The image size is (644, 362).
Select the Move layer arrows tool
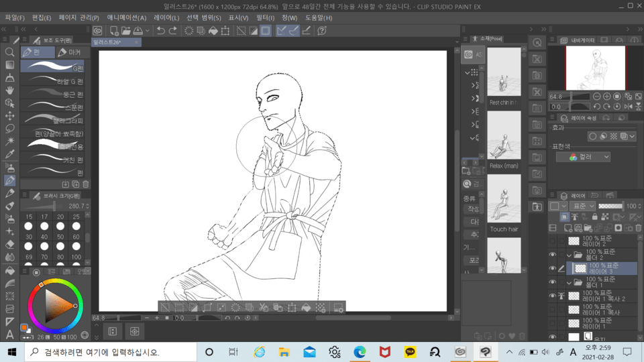click(x=9, y=116)
